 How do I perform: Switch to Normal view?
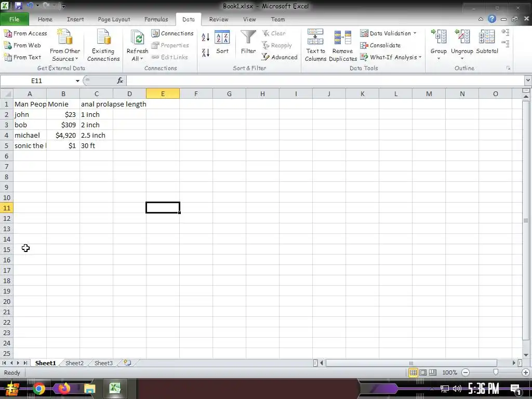coord(413,373)
